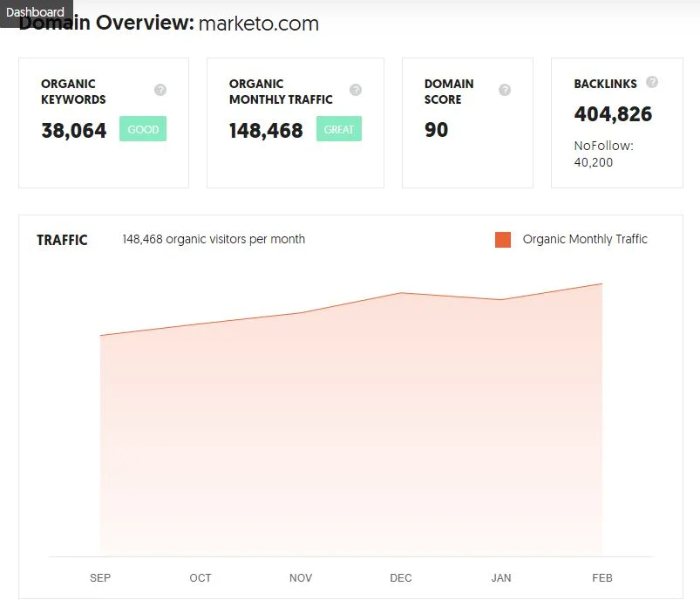This screenshot has height=607, width=700.
Task: Click the domain score value 90
Action: pyautogui.click(x=436, y=130)
